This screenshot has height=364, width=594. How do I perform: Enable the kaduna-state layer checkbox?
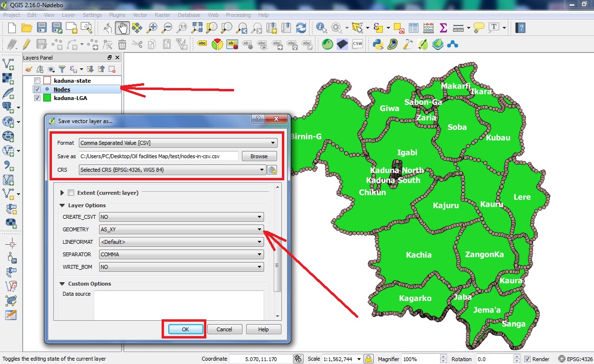(x=37, y=80)
